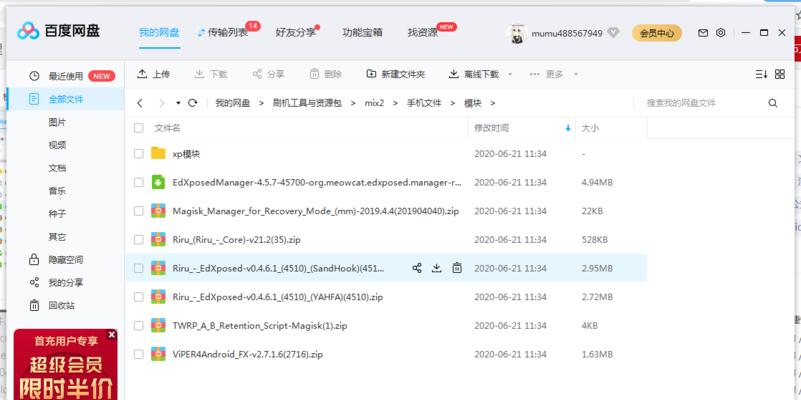
Task: Check the EdXposed SandHook zip checkbox
Action: click(x=138, y=268)
